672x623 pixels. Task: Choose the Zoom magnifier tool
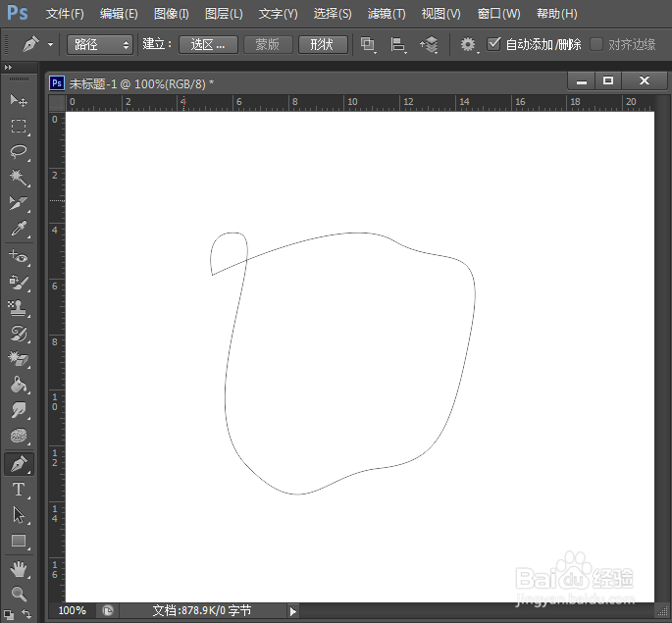click(19, 594)
